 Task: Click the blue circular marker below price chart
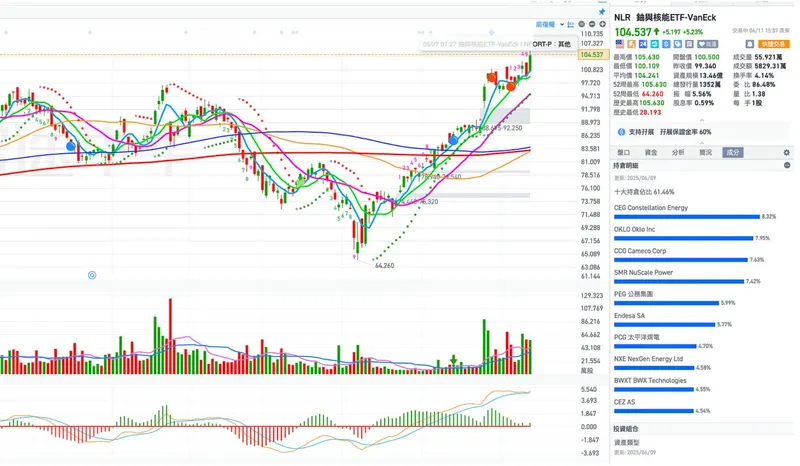coord(92,275)
